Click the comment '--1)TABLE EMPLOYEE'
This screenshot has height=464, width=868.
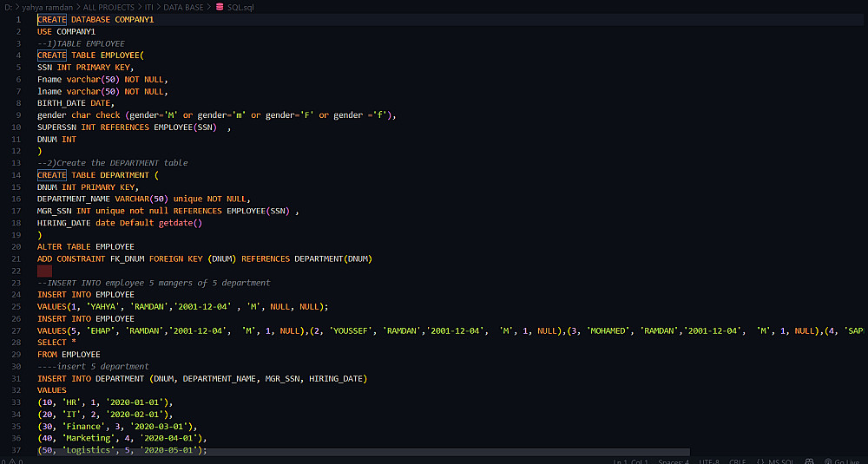[x=81, y=43]
